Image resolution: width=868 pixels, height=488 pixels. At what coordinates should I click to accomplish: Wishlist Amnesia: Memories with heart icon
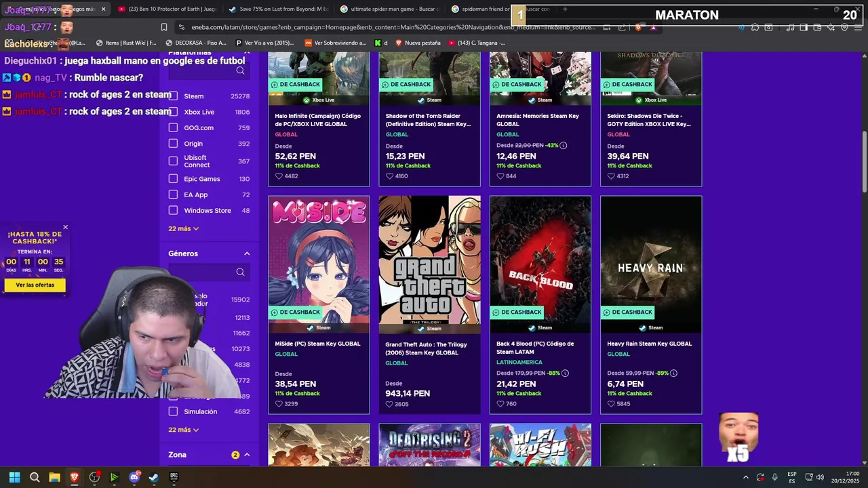point(500,176)
